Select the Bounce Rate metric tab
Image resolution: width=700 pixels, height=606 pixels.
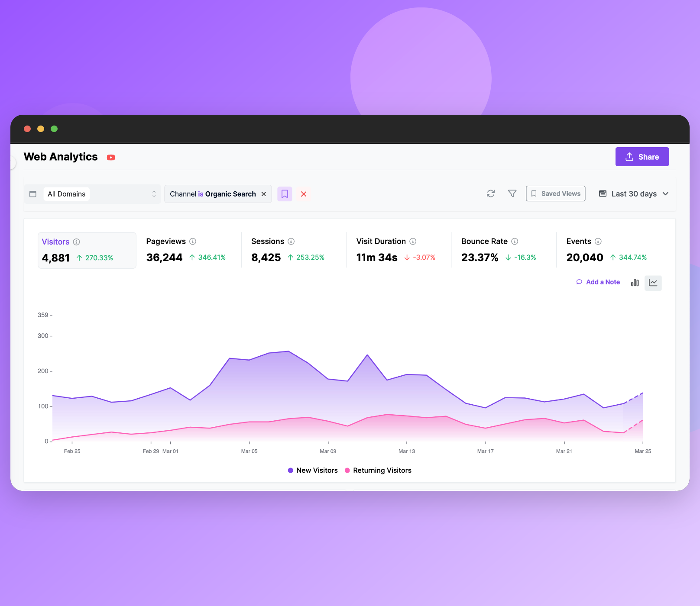[503, 250]
